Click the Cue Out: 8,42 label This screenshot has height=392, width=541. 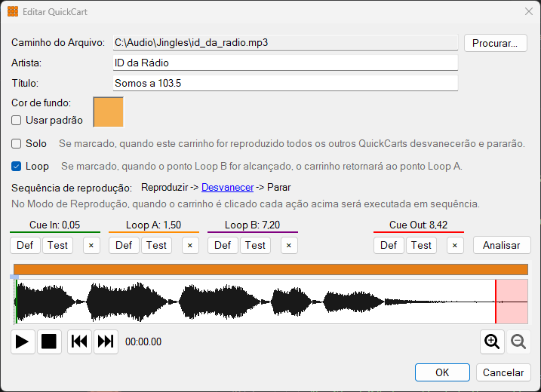(x=418, y=225)
